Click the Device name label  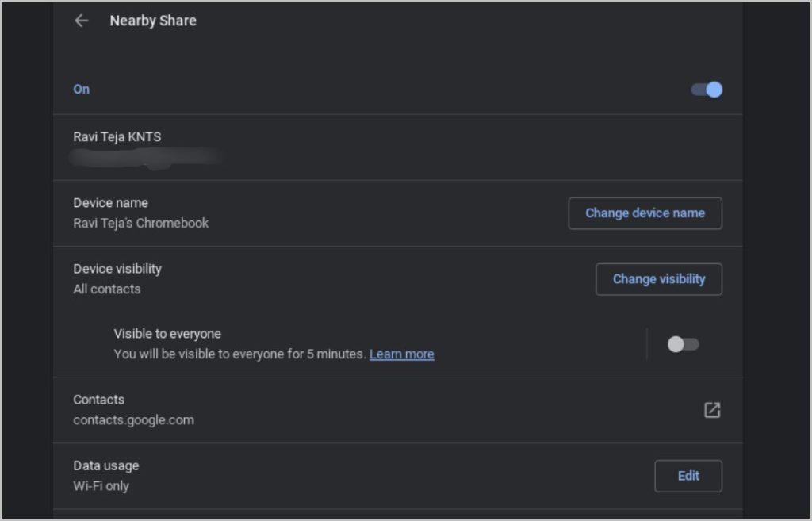coord(111,203)
